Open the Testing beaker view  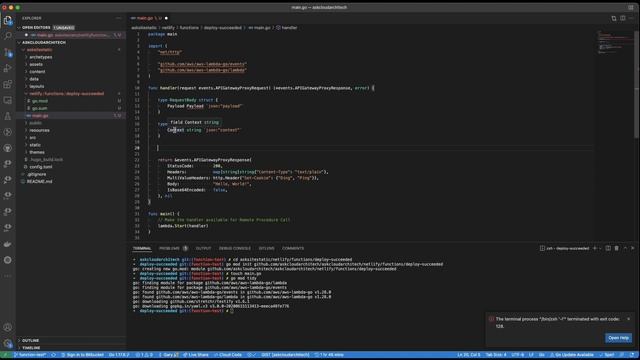click(x=8, y=116)
